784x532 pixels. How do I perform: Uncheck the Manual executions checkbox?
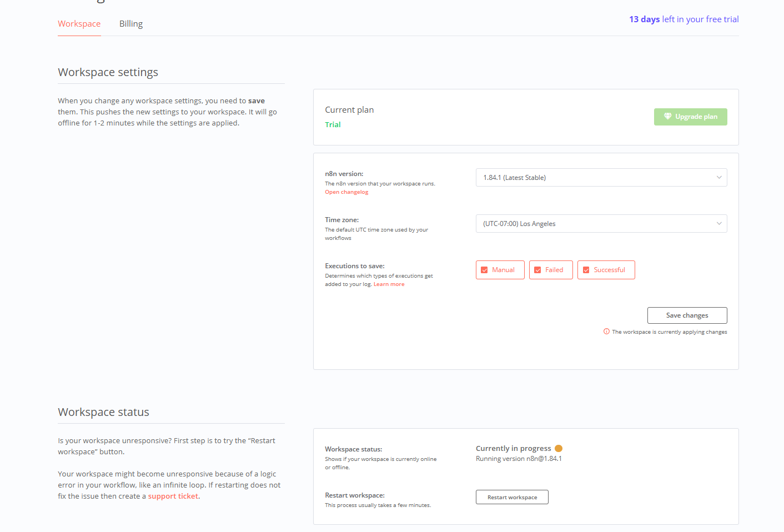[x=484, y=270]
